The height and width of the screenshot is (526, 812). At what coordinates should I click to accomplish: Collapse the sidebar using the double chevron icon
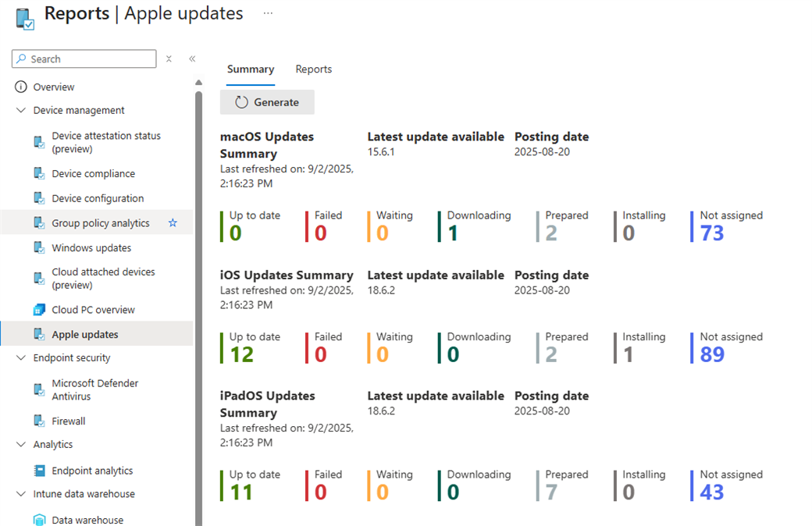192,59
